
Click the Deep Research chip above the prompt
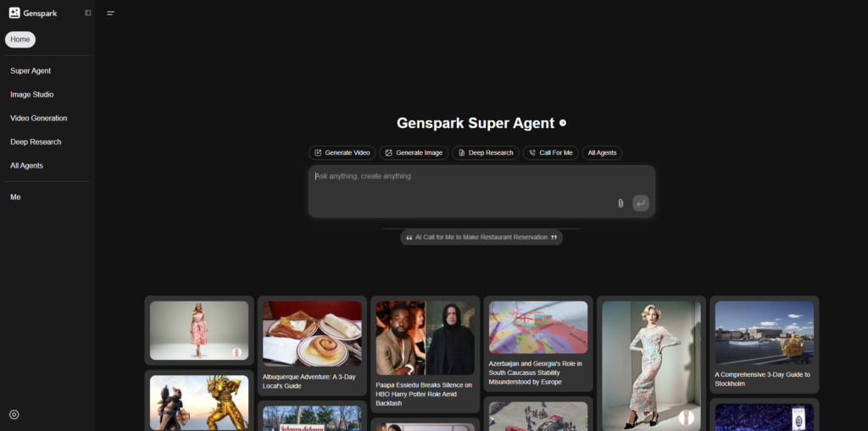[486, 152]
